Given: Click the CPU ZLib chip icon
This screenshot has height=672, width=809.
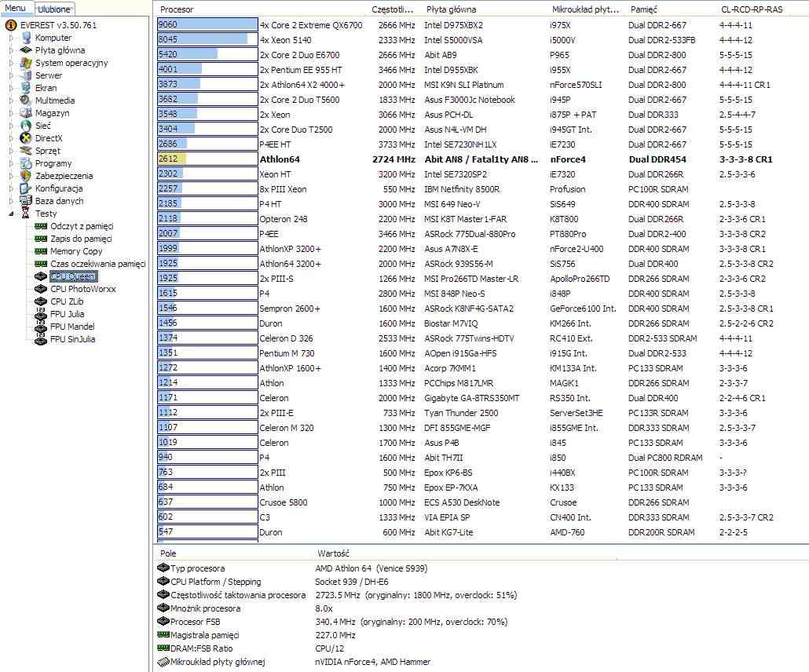Looking at the screenshot, I should [x=41, y=301].
